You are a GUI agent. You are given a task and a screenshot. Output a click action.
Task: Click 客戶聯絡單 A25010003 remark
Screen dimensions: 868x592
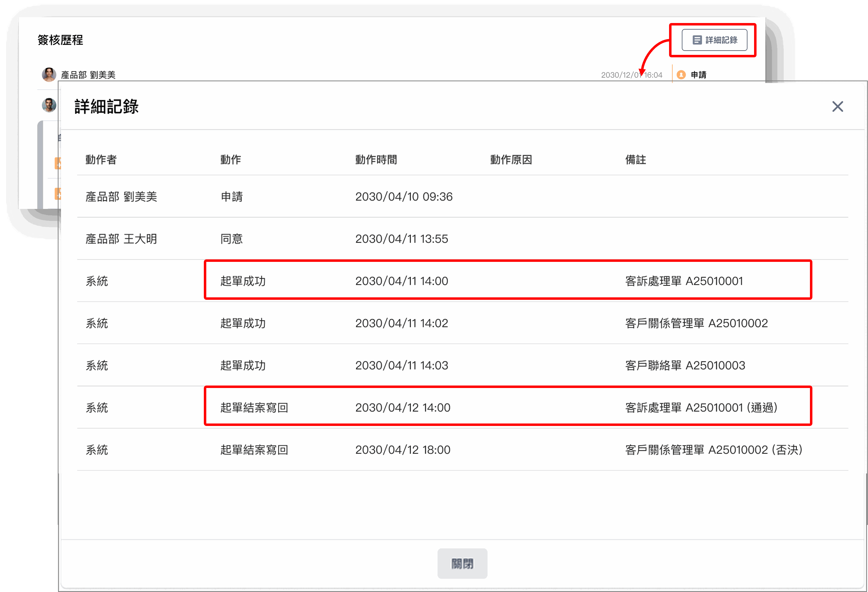click(x=685, y=365)
